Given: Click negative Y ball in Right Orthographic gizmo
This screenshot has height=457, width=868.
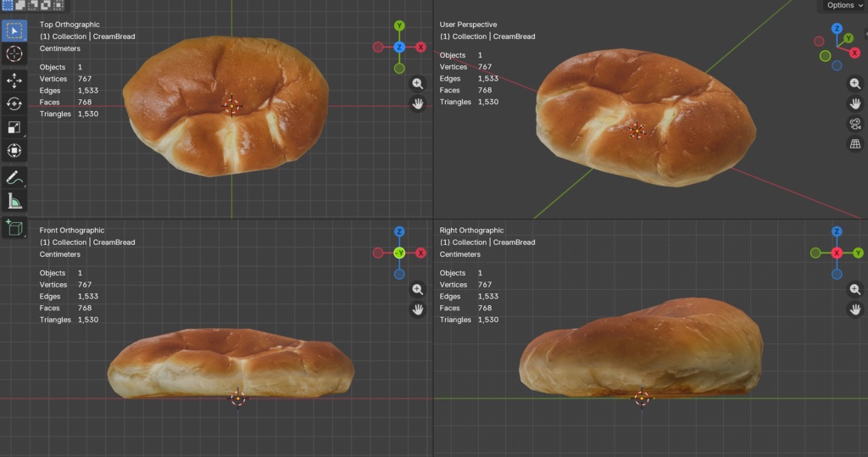Looking at the screenshot, I should point(815,254).
